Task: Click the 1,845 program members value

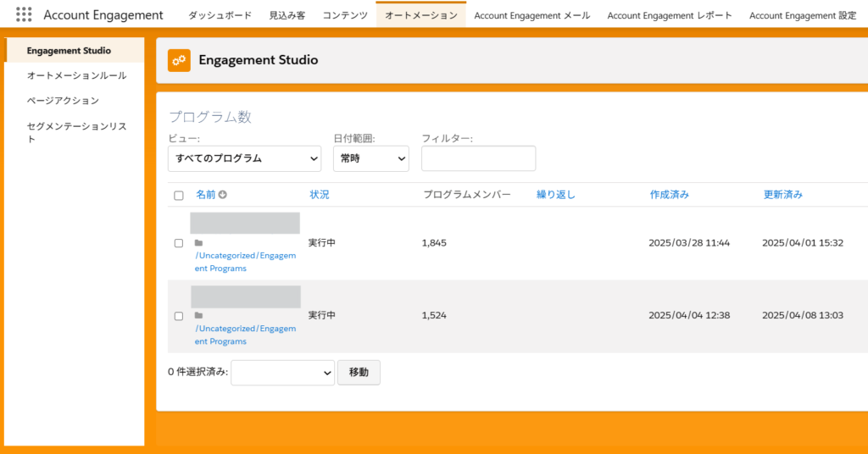Action: 434,243
